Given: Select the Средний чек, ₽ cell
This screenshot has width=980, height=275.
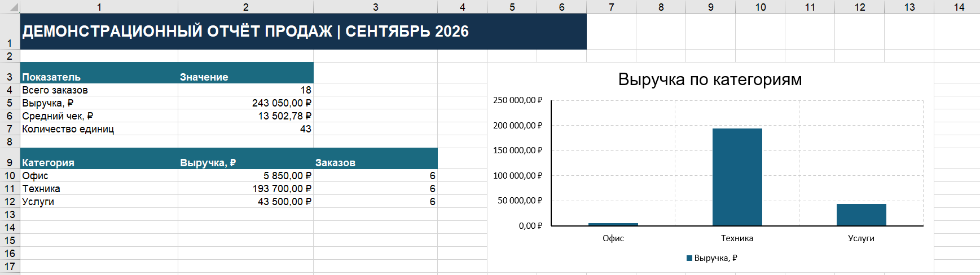Looking at the screenshot, I should (x=99, y=116).
